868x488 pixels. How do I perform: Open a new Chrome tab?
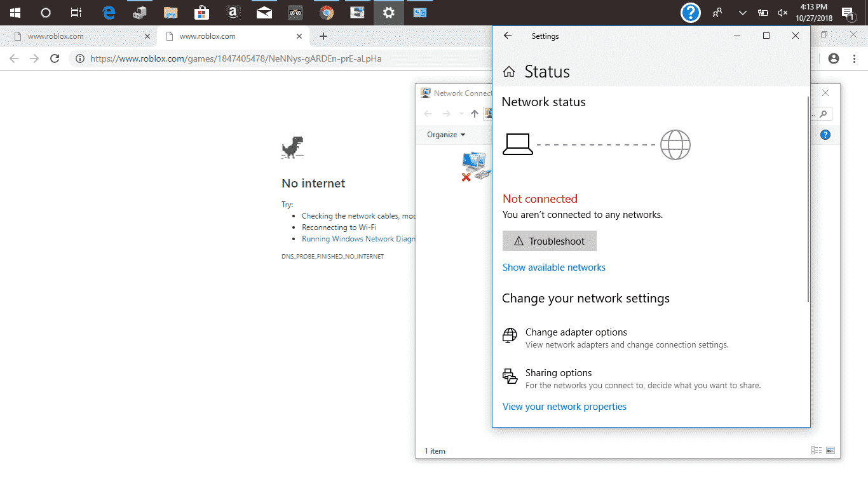(x=323, y=36)
